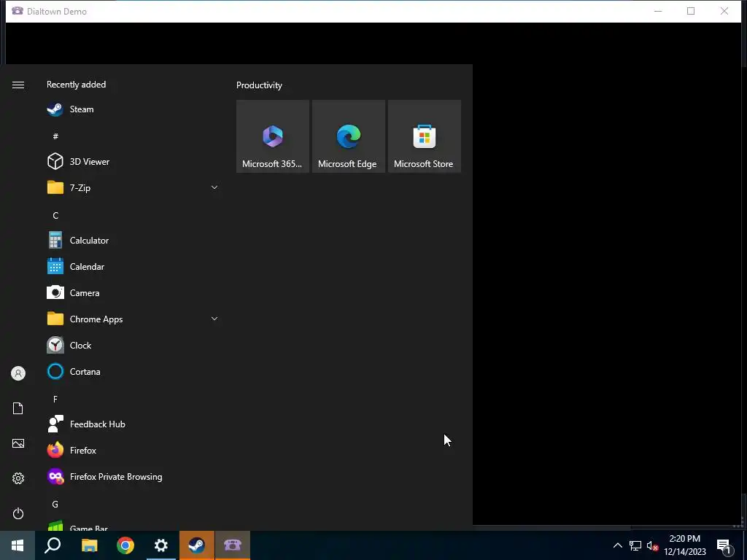Open Google Chrome on the taskbar

coord(125,545)
